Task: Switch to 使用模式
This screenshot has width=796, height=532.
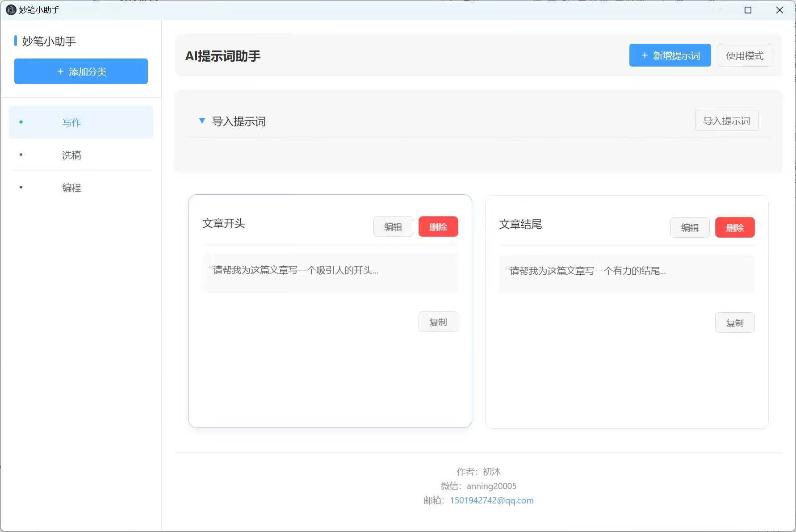Action: click(745, 55)
